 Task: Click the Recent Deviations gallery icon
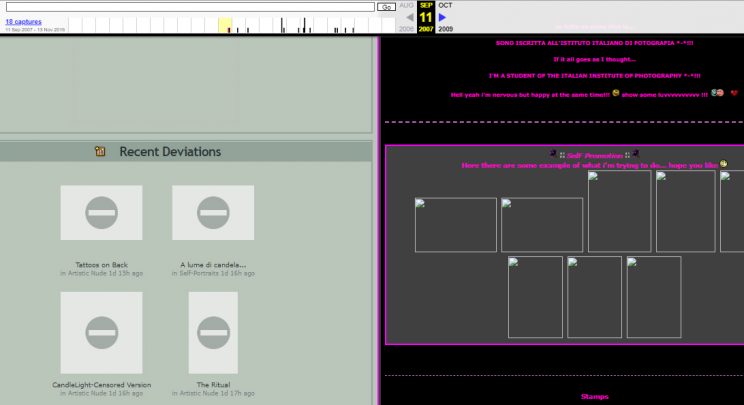(x=100, y=152)
